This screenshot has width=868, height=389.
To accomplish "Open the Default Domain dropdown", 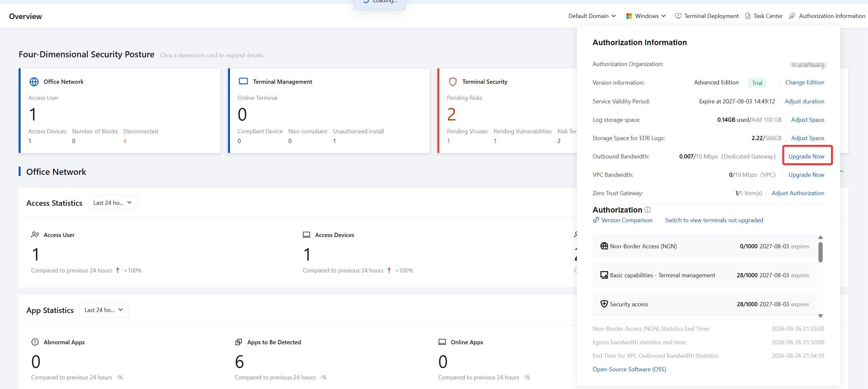I will pos(592,16).
